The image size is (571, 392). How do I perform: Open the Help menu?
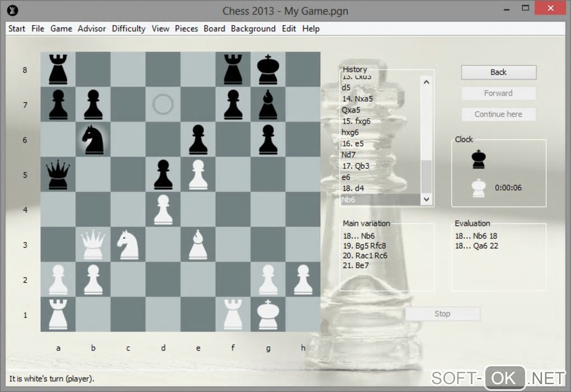311,29
